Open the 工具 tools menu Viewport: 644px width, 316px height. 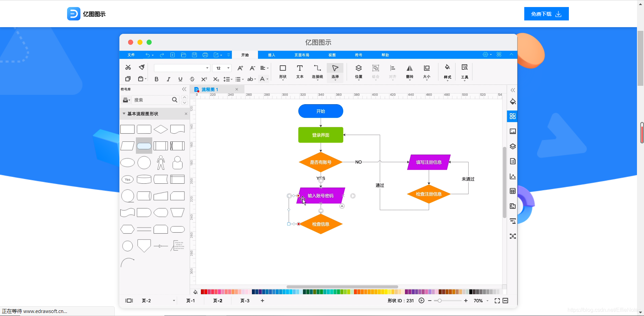coord(465,72)
